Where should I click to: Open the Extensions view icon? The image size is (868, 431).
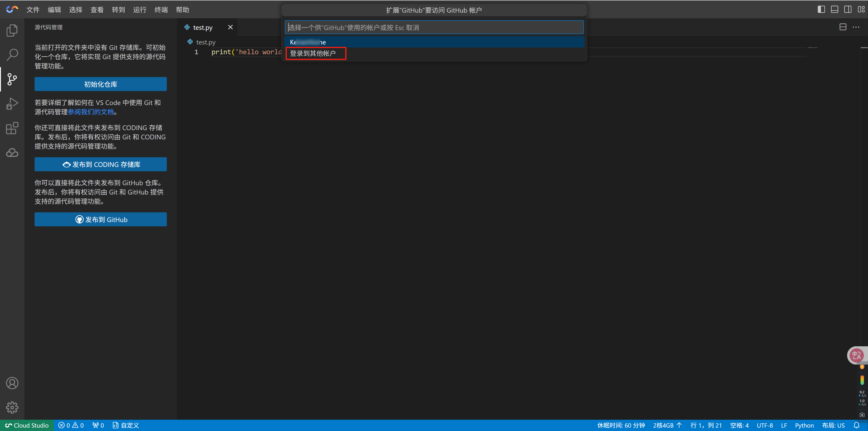click(x=12, y=128)
